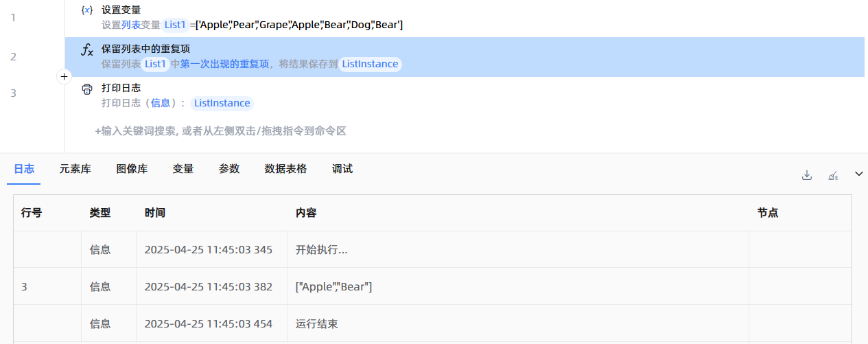
Task: Clear the log with the broom icon
Action: pyautogui.click(x=833, y=175)
